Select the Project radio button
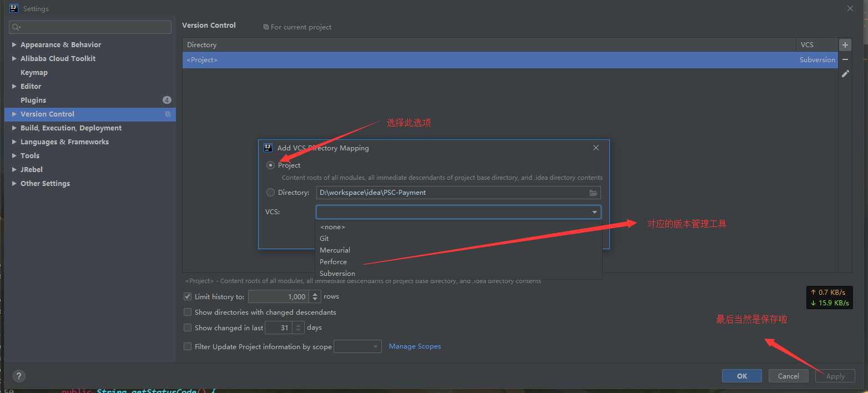868x393 pixels. tap(271, 165)
